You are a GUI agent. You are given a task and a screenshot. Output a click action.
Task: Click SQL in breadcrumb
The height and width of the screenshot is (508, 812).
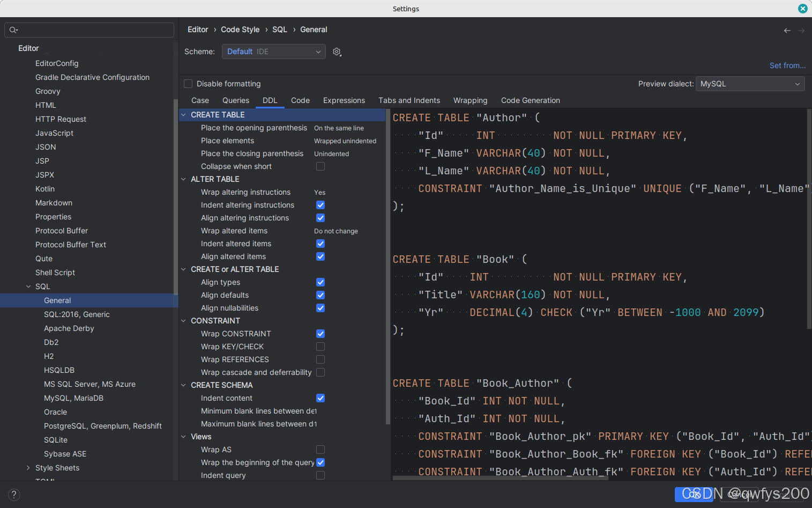(x=280, y=30)
